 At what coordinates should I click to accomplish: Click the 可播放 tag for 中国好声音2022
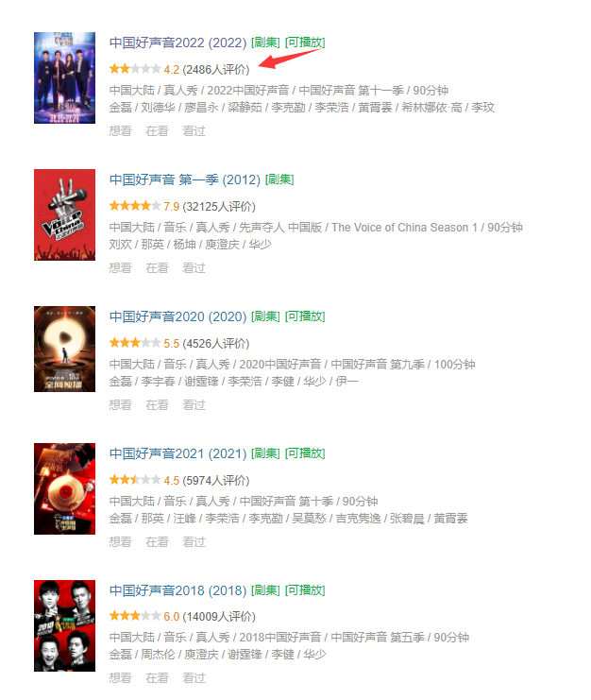click(305, 43)
